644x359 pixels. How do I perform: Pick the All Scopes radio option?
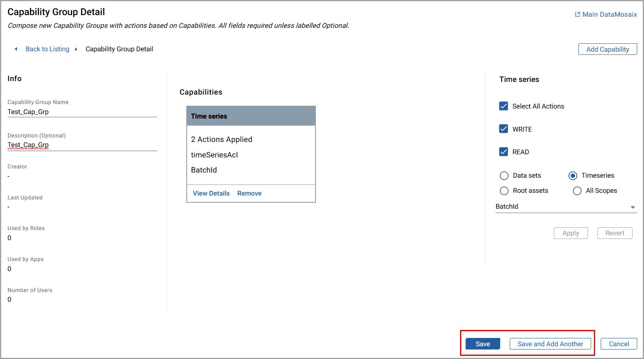click(577, 191)
